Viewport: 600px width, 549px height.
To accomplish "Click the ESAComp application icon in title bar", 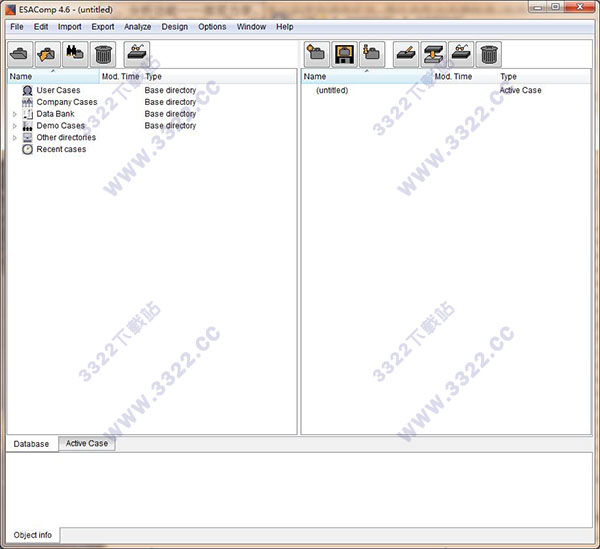I will (11, 9).
